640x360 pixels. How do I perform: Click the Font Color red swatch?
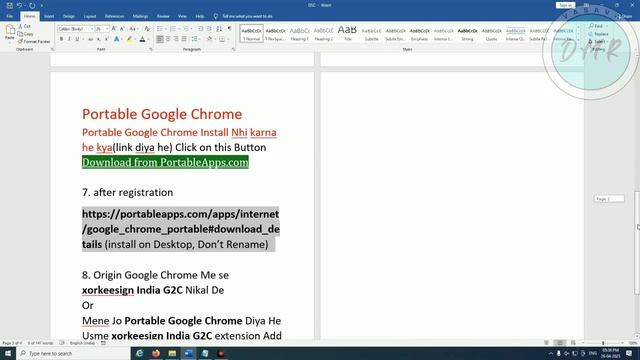142,39
